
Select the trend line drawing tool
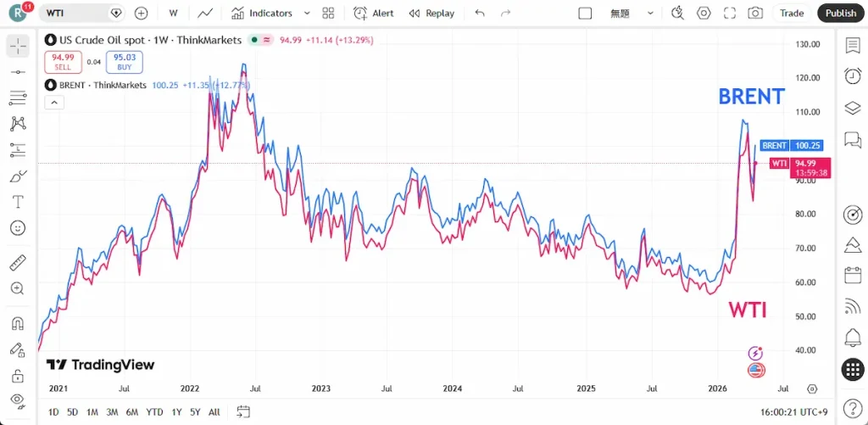(18, 72)
